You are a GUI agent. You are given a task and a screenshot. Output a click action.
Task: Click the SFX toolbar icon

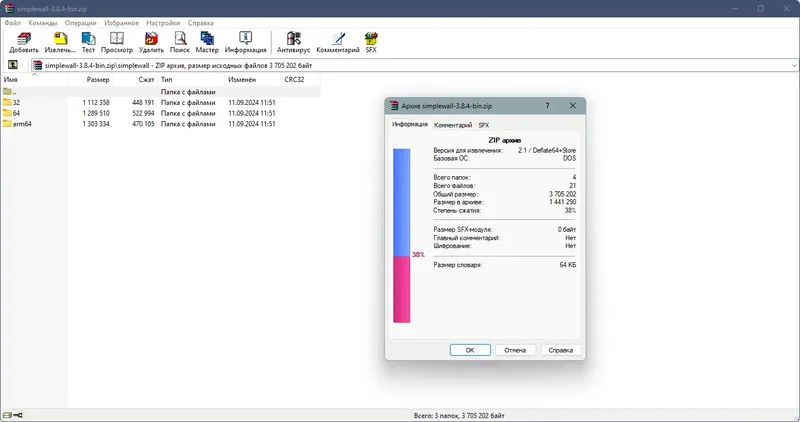pos(371,39)
